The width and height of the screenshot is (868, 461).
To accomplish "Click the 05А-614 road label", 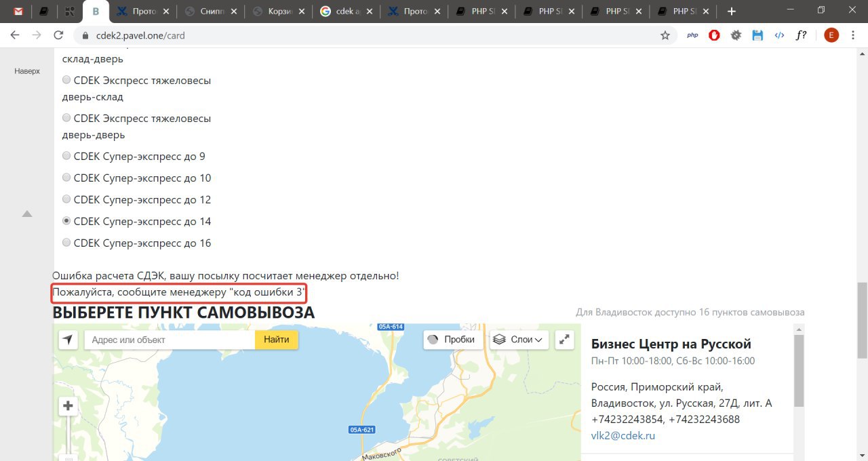I will 391,327.
